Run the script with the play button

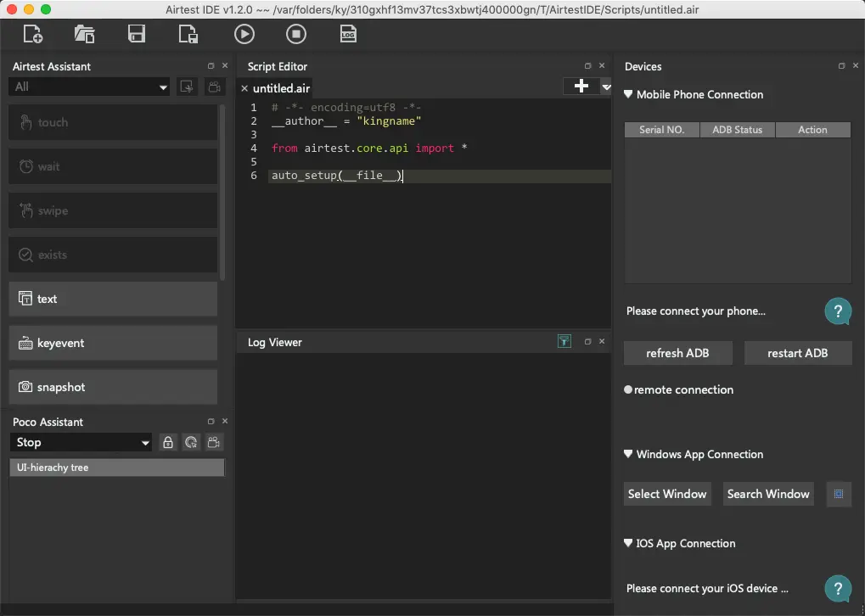pos(244,34)
